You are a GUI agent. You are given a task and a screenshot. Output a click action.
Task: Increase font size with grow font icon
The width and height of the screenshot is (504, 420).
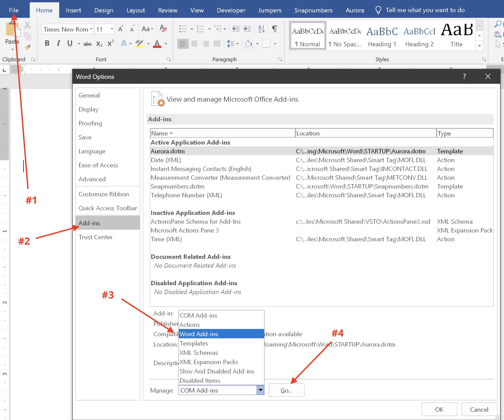coord(121,29)
